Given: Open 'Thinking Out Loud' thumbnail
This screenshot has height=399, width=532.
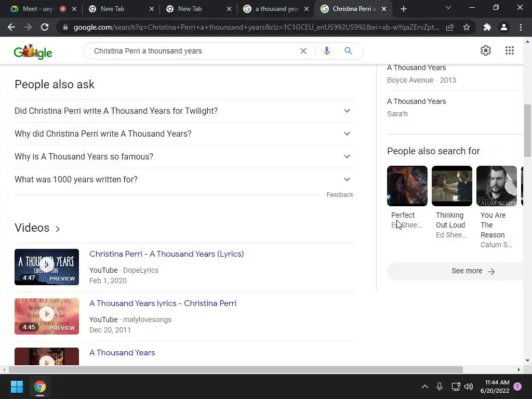Looking at the screenshot, I should point(452,186).
